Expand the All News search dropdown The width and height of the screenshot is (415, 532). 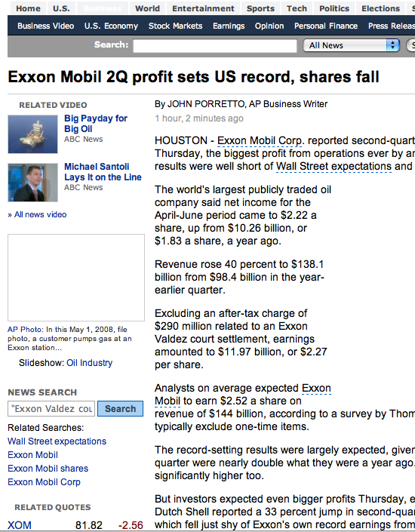(351, 45)
